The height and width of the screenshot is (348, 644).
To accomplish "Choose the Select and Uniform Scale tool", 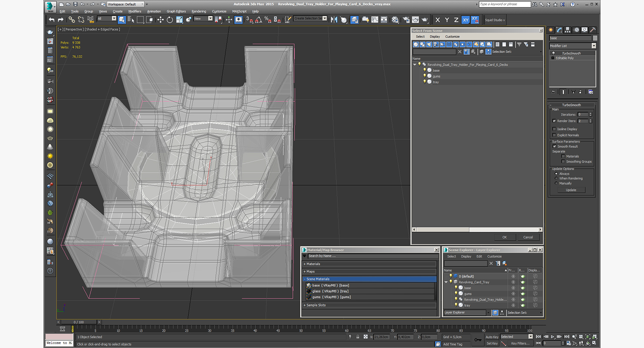I will (x=179, y=20).
